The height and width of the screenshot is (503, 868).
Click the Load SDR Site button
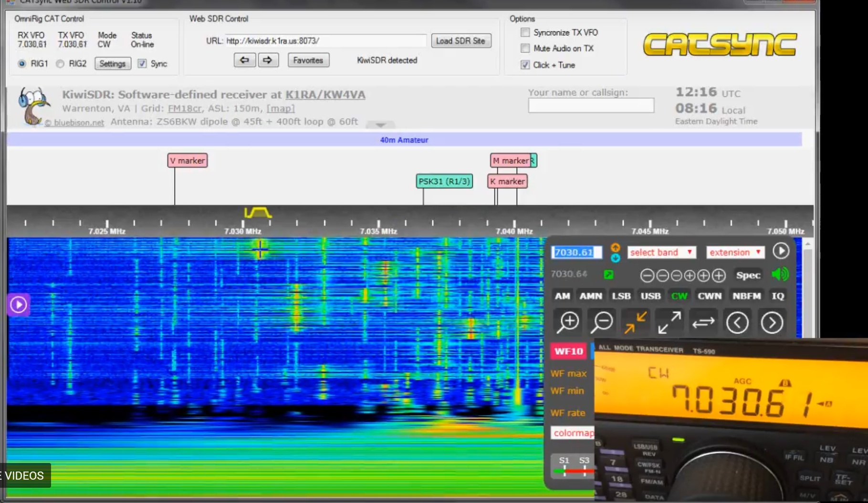coord(460,41)
